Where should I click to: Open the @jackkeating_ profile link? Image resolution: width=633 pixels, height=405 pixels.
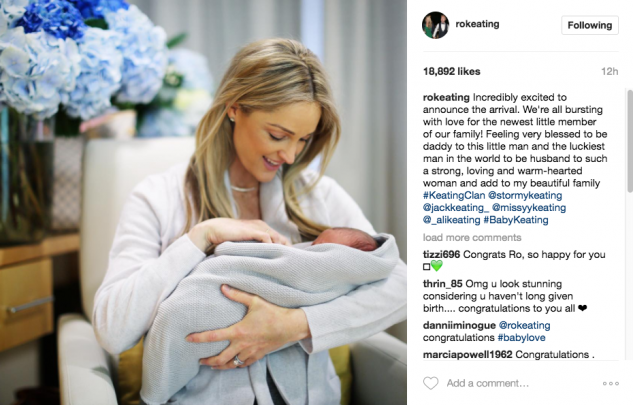tap(456, 208)
